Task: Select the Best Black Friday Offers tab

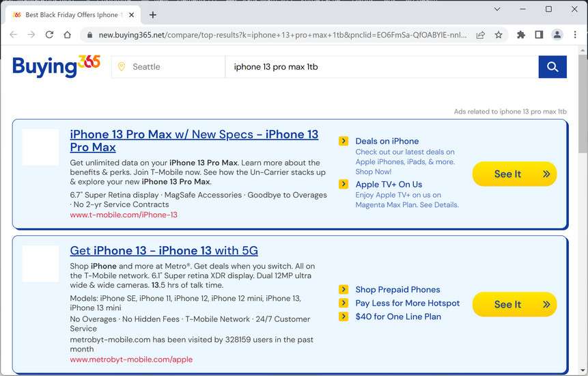Action: [73, 15]
